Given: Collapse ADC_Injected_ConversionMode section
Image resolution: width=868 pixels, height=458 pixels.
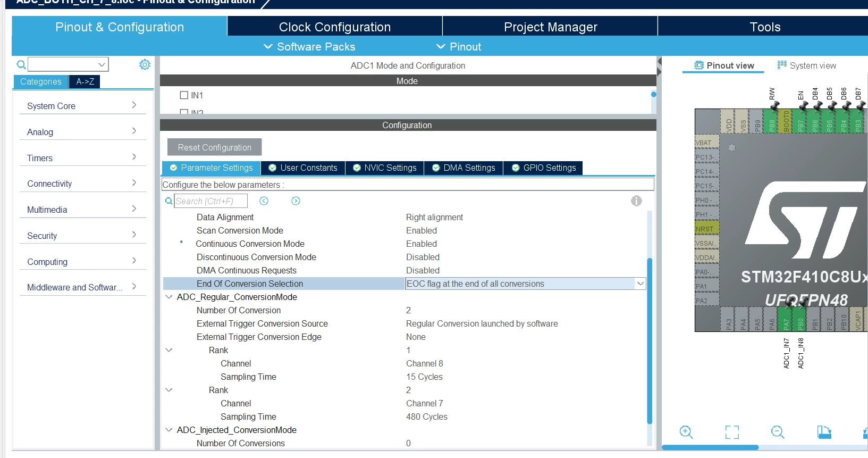Looking at the screenshot, I should (x=169, y=430).
